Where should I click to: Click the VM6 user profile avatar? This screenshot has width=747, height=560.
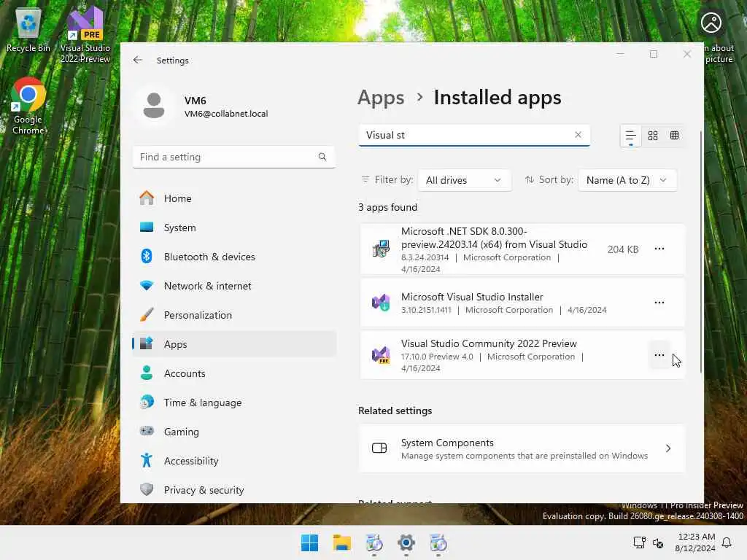pos(154,106)
